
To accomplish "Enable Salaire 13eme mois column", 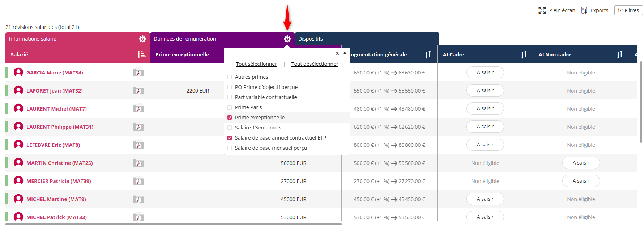I will (230, 128).
